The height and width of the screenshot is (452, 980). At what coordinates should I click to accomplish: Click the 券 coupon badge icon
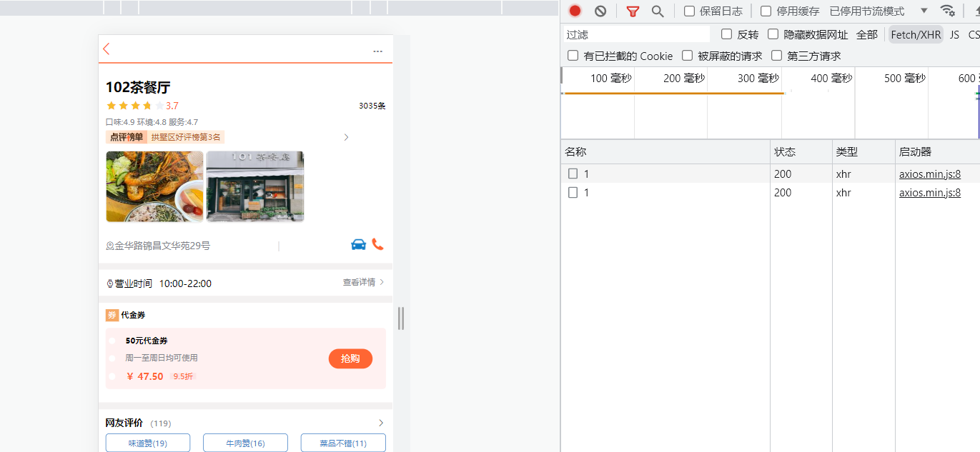click(112, 315)
